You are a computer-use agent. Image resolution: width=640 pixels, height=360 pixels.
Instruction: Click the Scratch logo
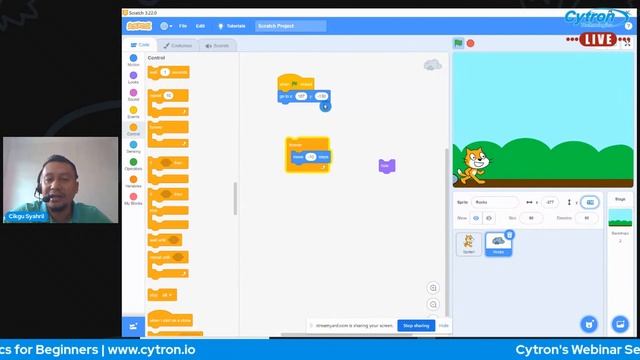139,26
